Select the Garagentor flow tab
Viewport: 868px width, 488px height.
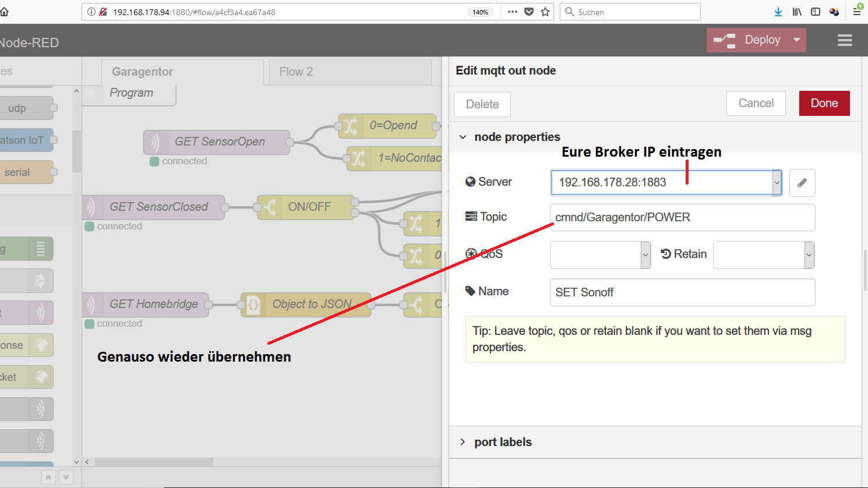point(143,72)
